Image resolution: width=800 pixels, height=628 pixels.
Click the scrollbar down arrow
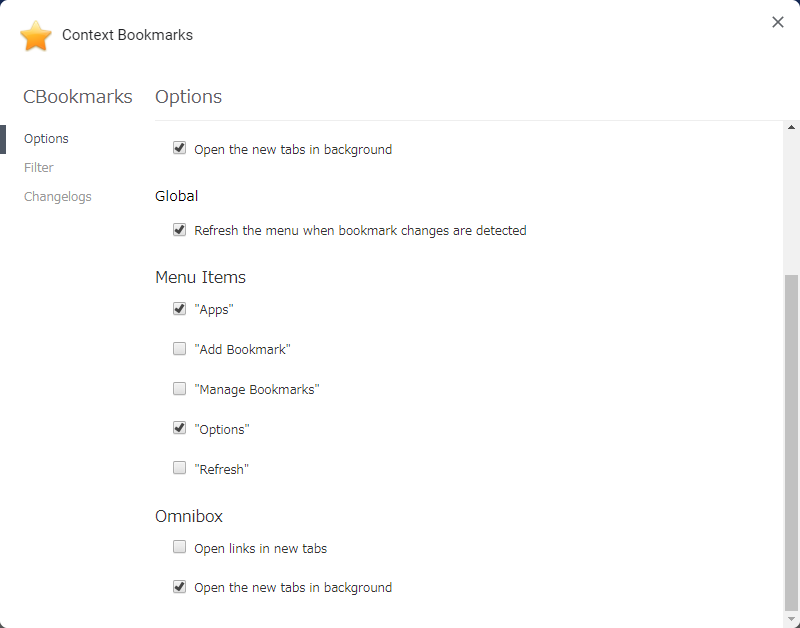coord(791,619)
